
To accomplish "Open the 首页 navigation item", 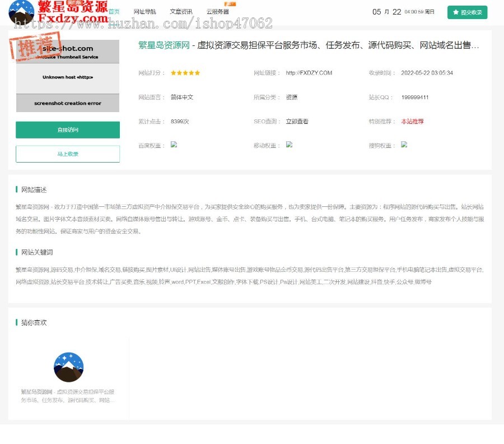I will pos(114,12).
